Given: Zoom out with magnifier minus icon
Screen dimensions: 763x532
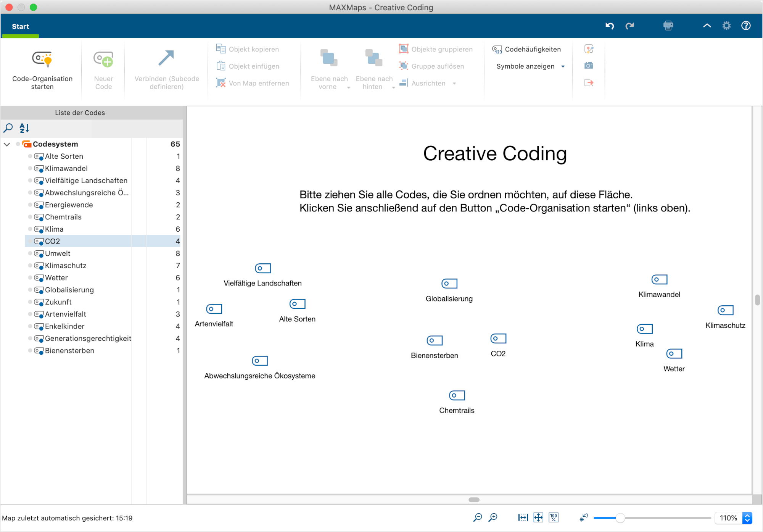Looking at the screenshot, I should tap(477, 517).
